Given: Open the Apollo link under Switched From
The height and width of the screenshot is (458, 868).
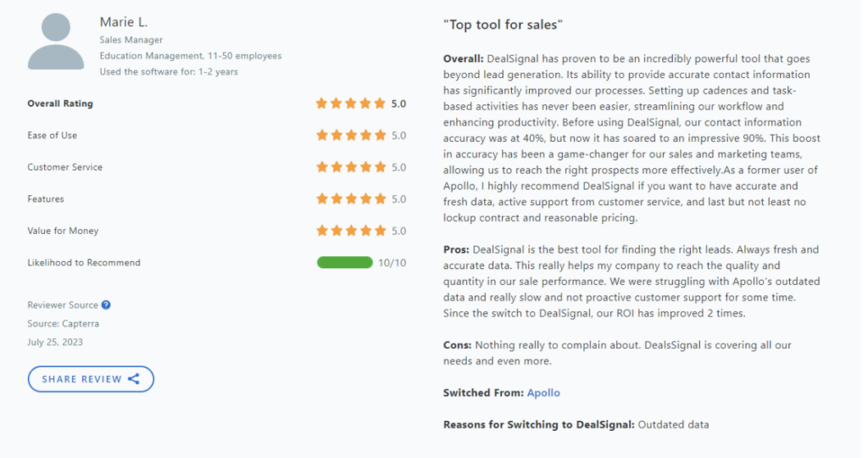Looking at the screenshot, I should [543, 393].
